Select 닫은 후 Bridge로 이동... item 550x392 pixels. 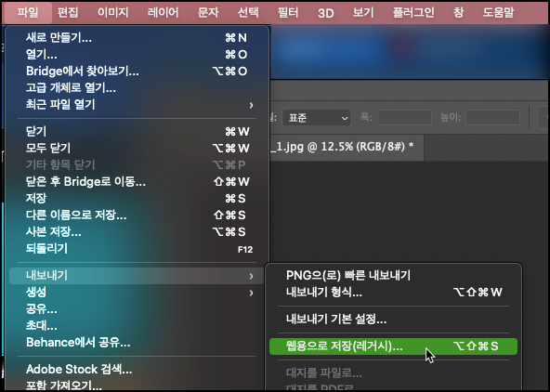137,182
